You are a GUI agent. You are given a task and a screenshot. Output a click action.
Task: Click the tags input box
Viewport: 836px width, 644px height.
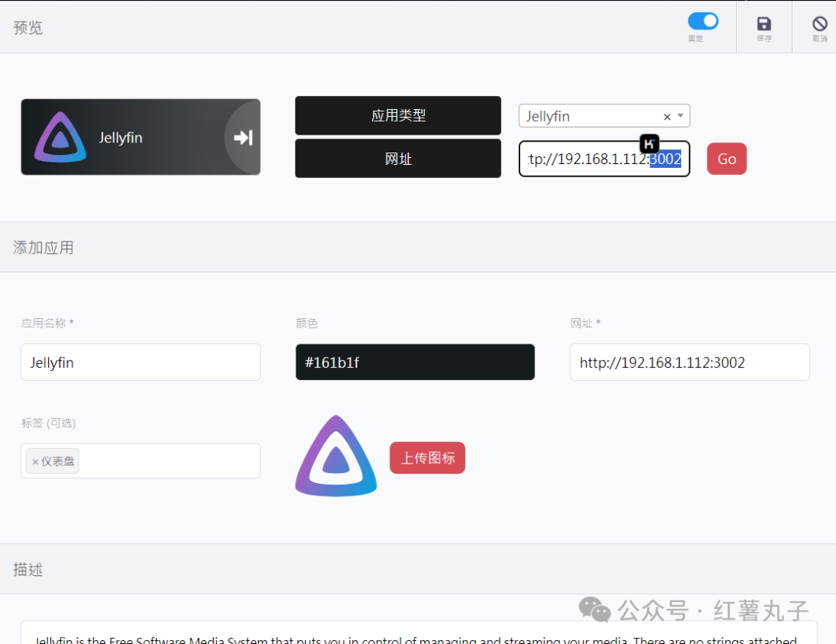tap(141, 461)
